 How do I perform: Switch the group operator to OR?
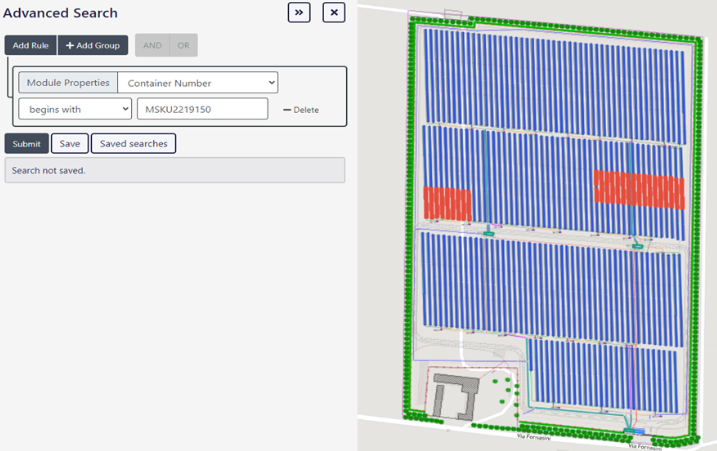tap(183, 45)
